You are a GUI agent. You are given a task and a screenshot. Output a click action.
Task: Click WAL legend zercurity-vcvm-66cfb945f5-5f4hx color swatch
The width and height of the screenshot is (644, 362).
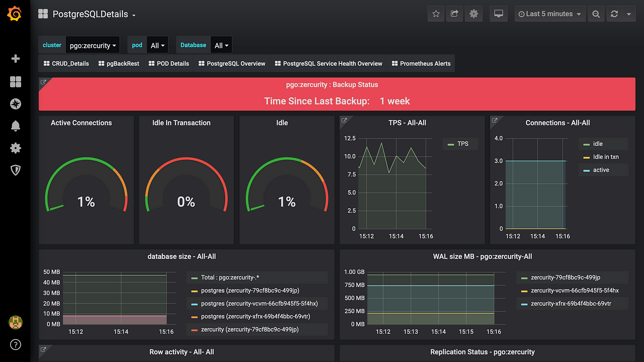(524, 291)
